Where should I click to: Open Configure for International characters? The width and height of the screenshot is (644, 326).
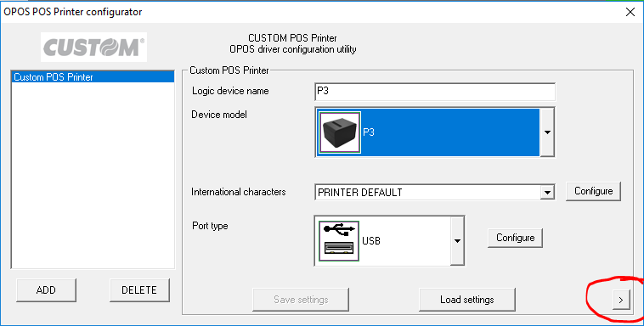click(x=593, y=191)
